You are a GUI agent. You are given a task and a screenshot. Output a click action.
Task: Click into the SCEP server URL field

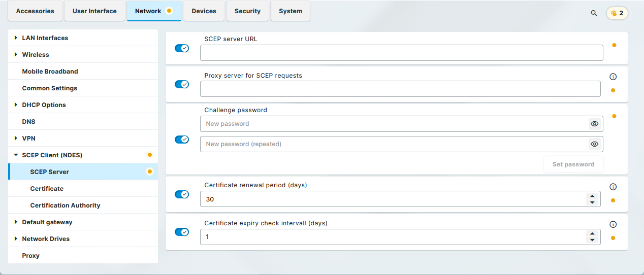click(x=401, y=53)
